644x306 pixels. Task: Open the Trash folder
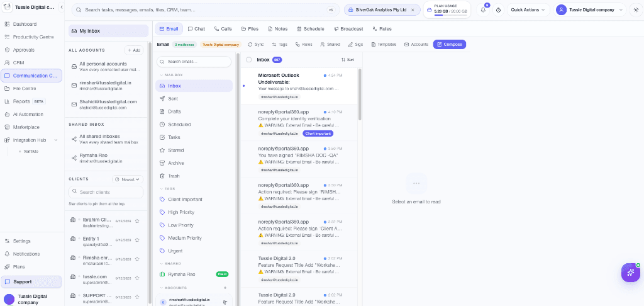click(x=194, y=176)
